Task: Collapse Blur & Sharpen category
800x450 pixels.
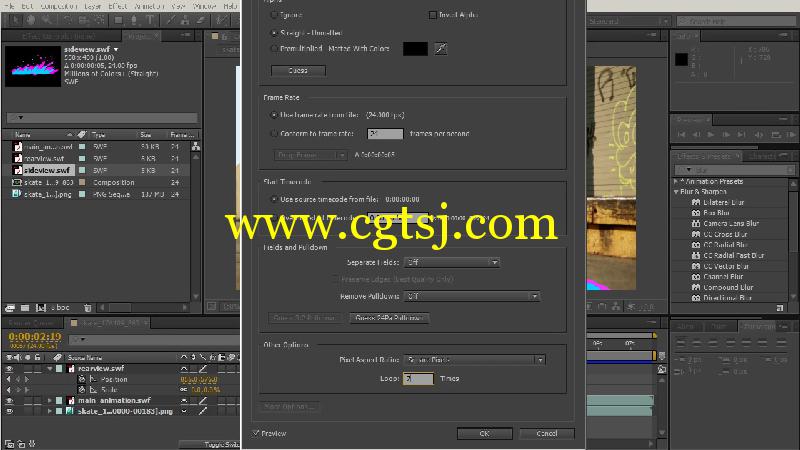Action: [x=677, y=192]
